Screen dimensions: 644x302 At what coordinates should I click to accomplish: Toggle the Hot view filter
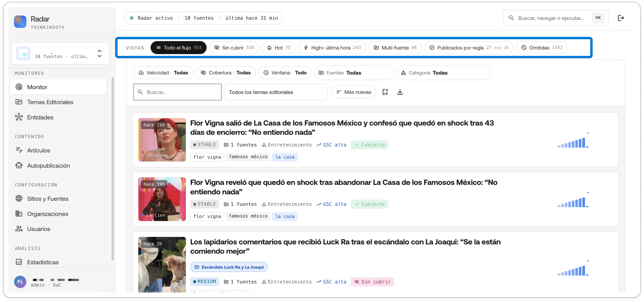(x=279, y=48)
